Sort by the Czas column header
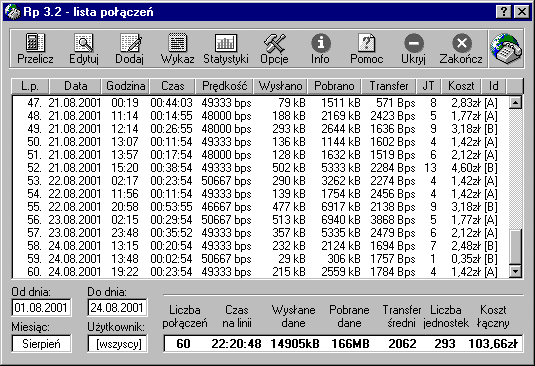The height and width of the screenshot is (366, 535). pyautogui.click(x=172, y=86)
